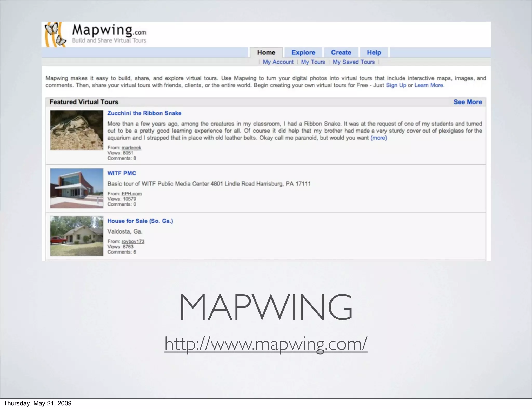
Task: Click the http://www.mapwing.com/ slide link
Action: click(x=266, y=344)
